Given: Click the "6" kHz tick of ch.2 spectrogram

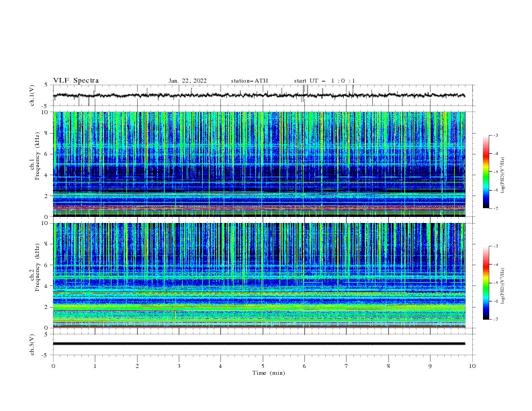Looking at the screenshot, I should click(x=48, y=265).
